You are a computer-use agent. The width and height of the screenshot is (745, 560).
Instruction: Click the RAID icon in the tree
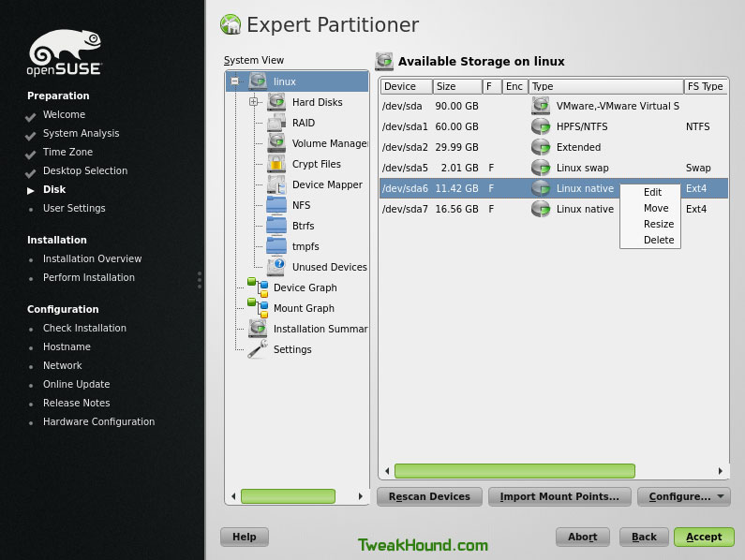tap(276, 123)
